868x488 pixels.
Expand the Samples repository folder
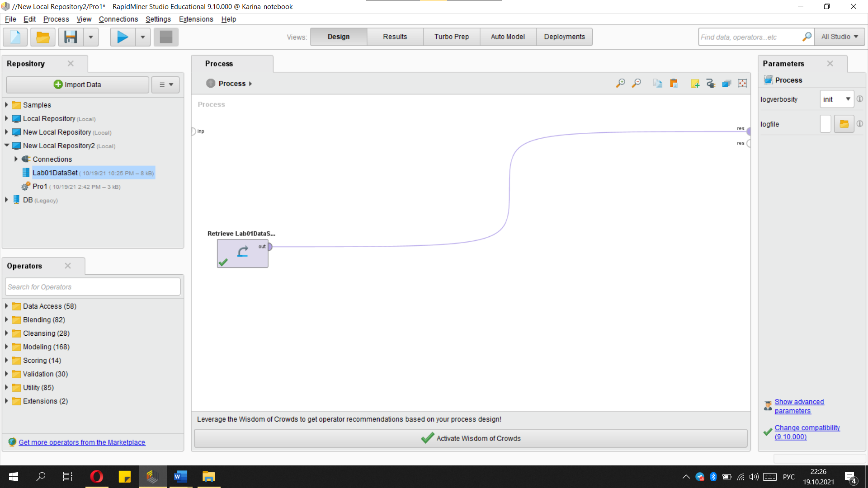tap(7, 105)
